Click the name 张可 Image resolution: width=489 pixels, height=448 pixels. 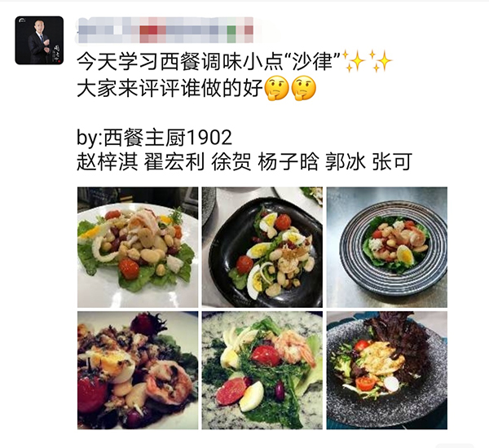tap(392, 161)
